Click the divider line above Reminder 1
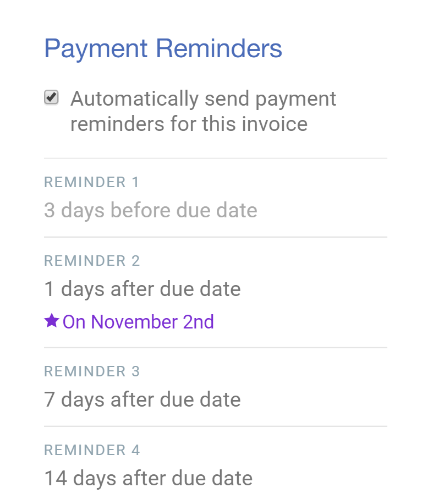This screenshot has height=504, width=422. (x=216, y=158)
